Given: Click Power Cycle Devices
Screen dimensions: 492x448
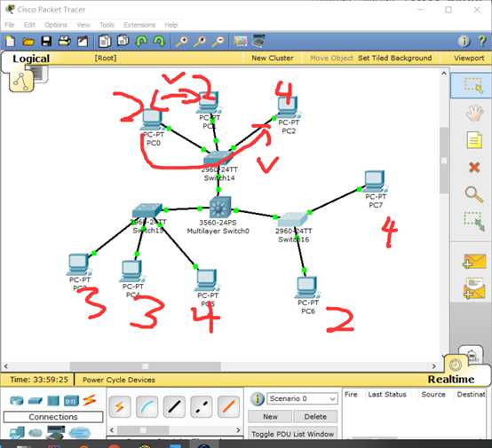Looking at the screenshot, I should [119, 380].
